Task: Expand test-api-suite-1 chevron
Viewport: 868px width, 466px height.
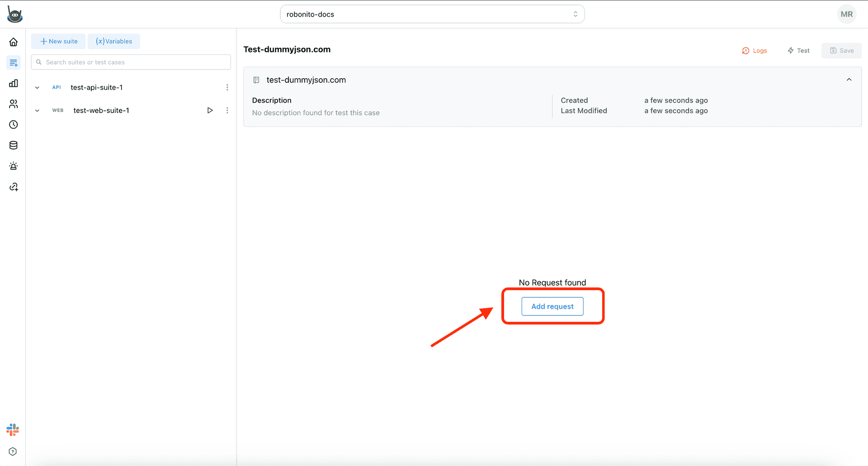Action: pyautogui.click(x=37, y=88)
